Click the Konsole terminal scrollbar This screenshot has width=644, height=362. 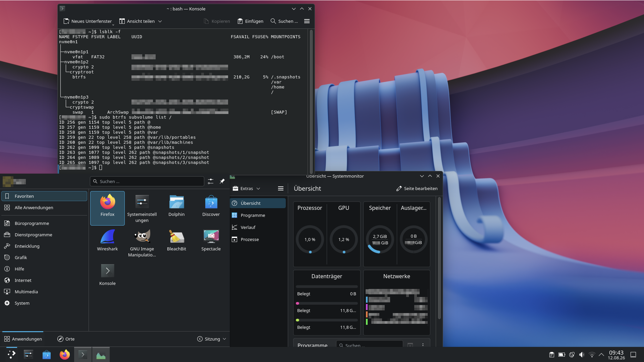coord(311,102)
